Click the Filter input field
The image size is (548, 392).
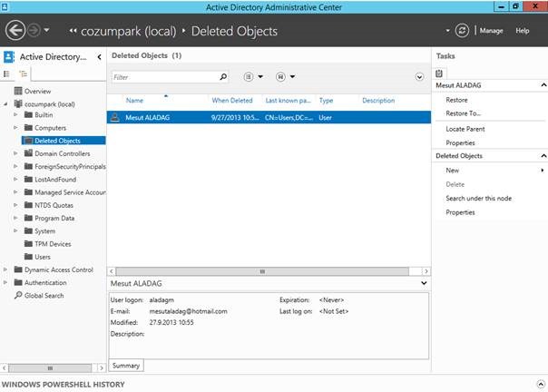(164, 77)
